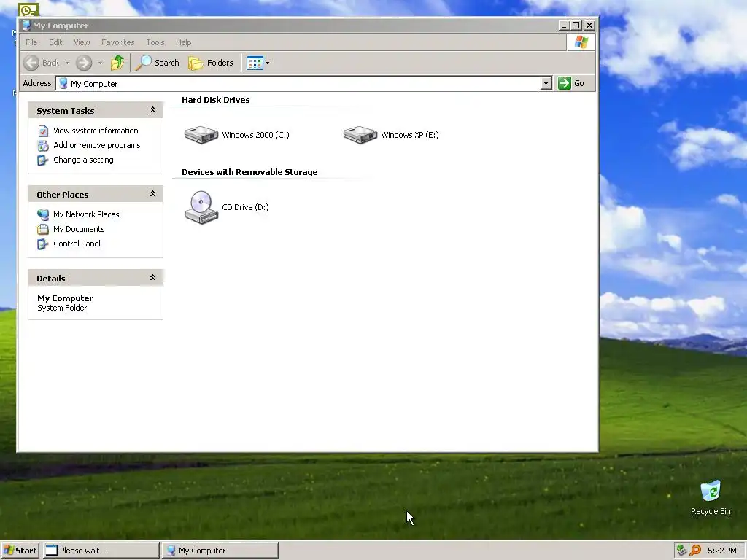
Task: Click the My Network Places icon
Action: (43, 215)
